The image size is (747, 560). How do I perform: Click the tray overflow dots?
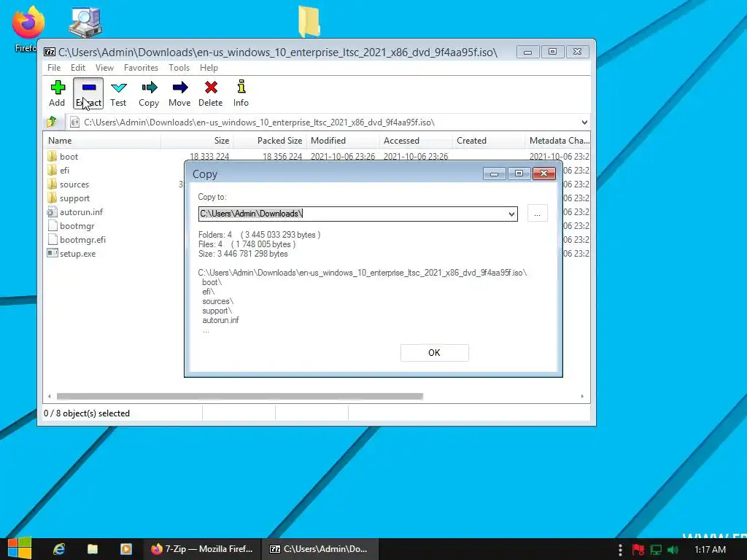click(620, 550)
